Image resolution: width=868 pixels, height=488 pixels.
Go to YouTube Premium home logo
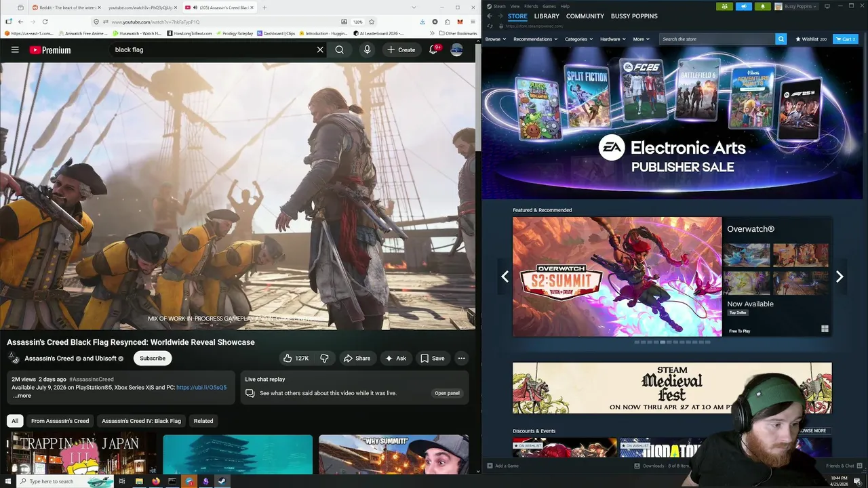50,49
